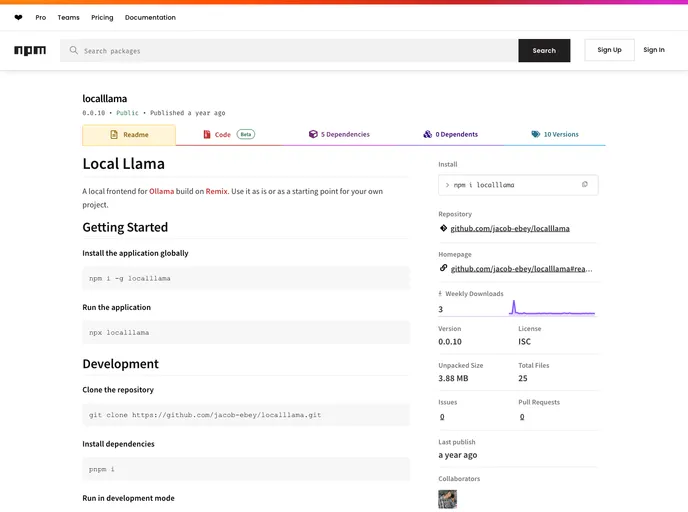Open the Pro menu item
This screenshot has width=688, height=512.
(41, 18)
